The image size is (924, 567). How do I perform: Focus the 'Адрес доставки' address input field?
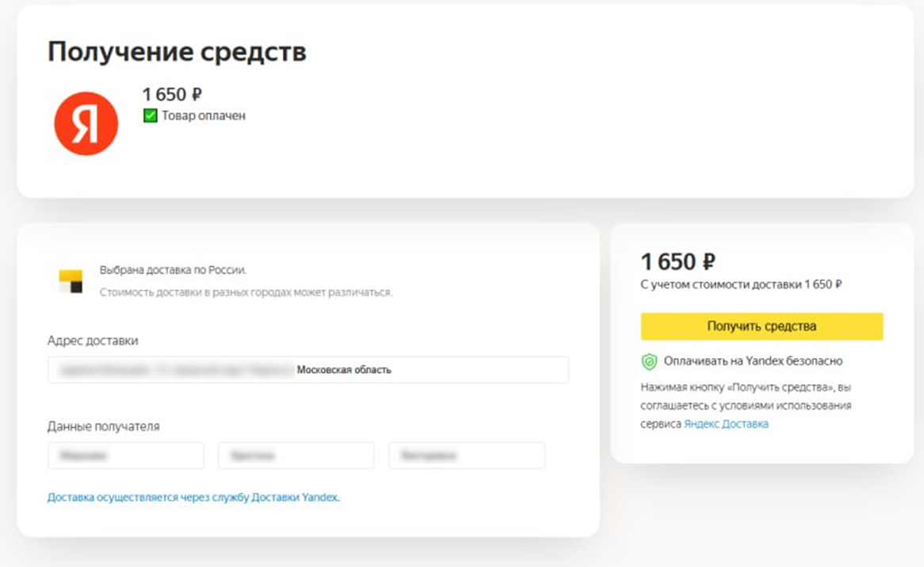tap(308, 370)
